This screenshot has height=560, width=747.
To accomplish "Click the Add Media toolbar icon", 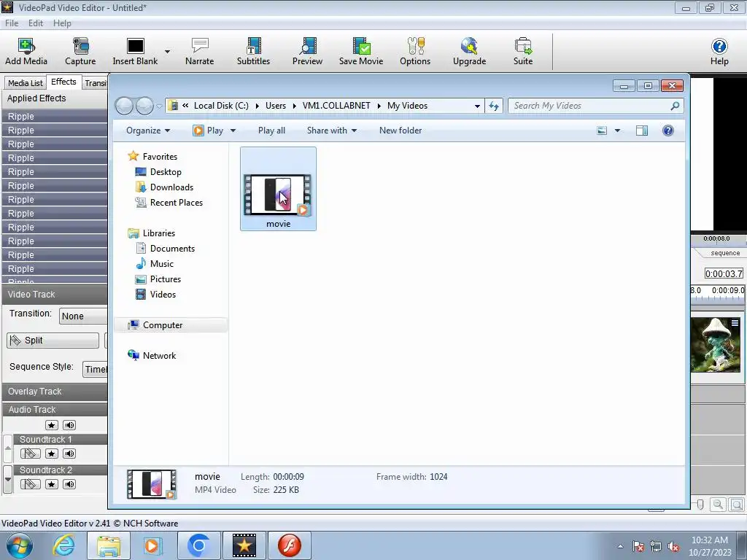I will point(26,52).
